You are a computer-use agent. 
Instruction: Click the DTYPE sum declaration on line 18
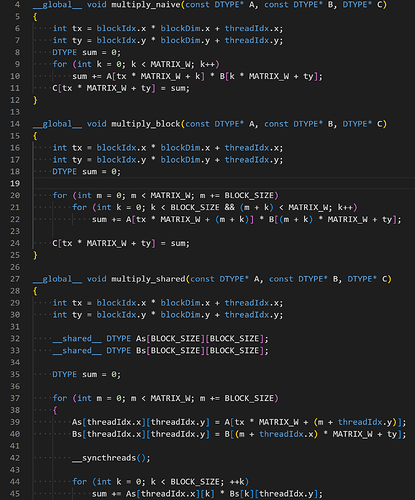[x=87, y=172]
